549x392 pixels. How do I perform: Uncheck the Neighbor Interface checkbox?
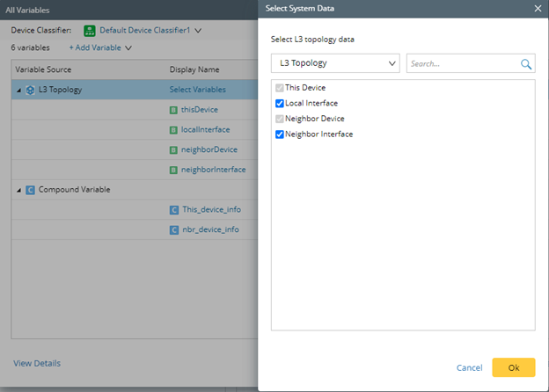(x=280, y=134)
